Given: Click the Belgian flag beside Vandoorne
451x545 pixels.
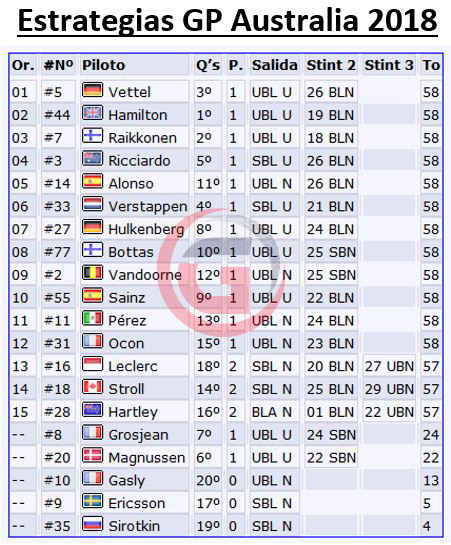Looking at the screenshot, I should click(x=92, y=273).
